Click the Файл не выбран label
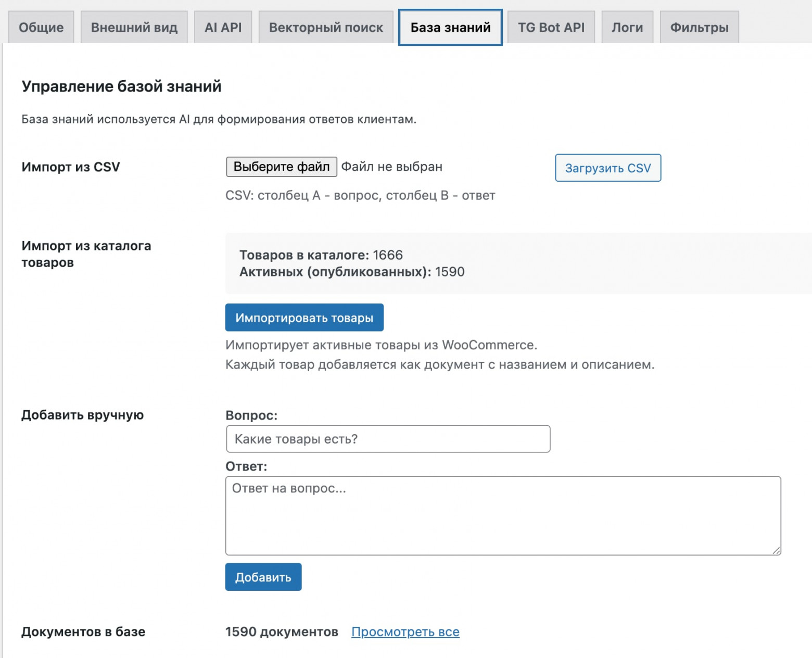This screenshot has height=658, width=812. click(x=391, y=166)
